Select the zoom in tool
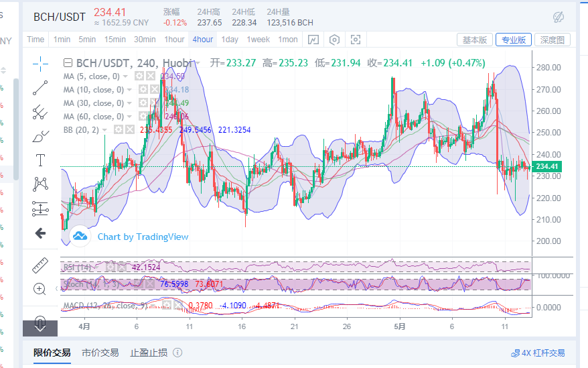 tap(40, 289)
